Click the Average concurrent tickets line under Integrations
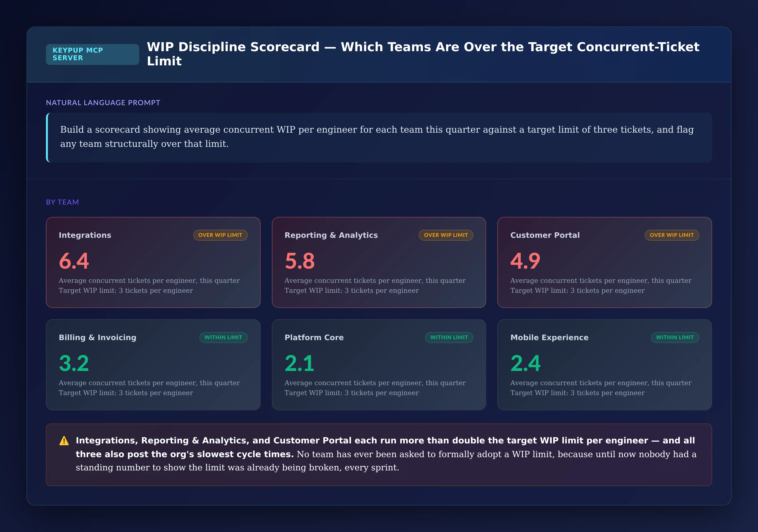This screenshot has width=758, height=532. (149, 280)
